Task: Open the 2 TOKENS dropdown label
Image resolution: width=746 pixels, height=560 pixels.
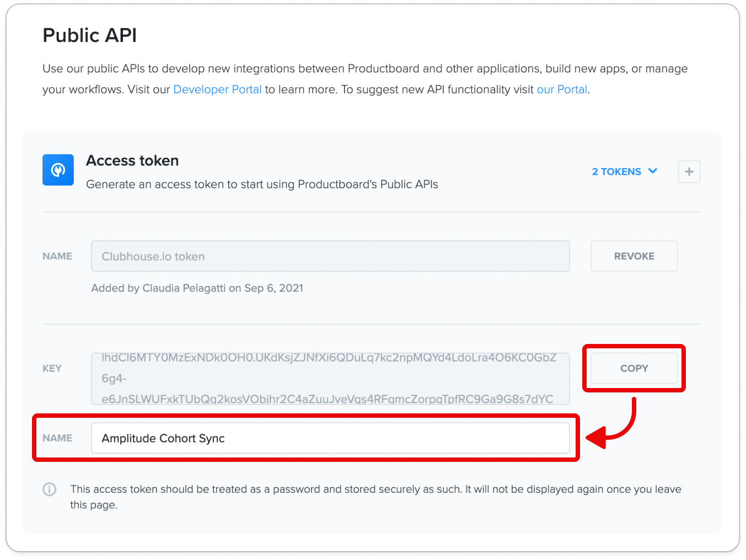Action: (616, 172)
